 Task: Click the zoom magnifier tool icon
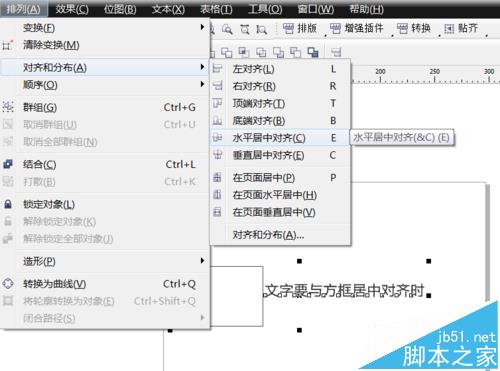click(x=227, y=29)
